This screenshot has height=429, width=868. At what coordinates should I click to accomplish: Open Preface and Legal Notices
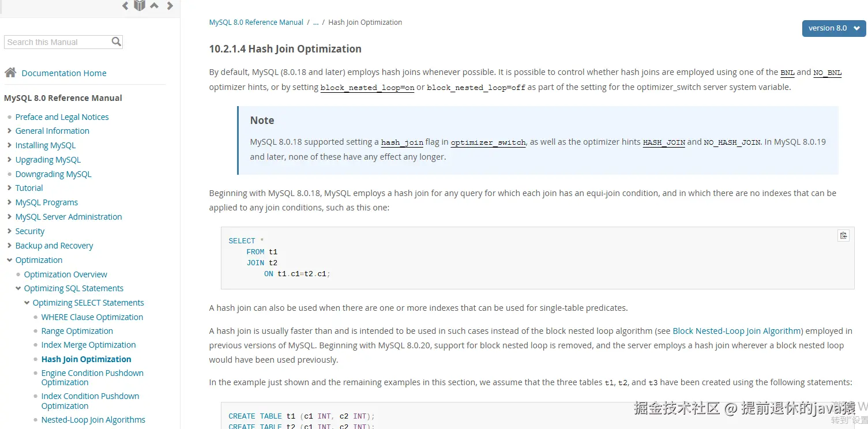pyautogui.click(x=62, y=117)
